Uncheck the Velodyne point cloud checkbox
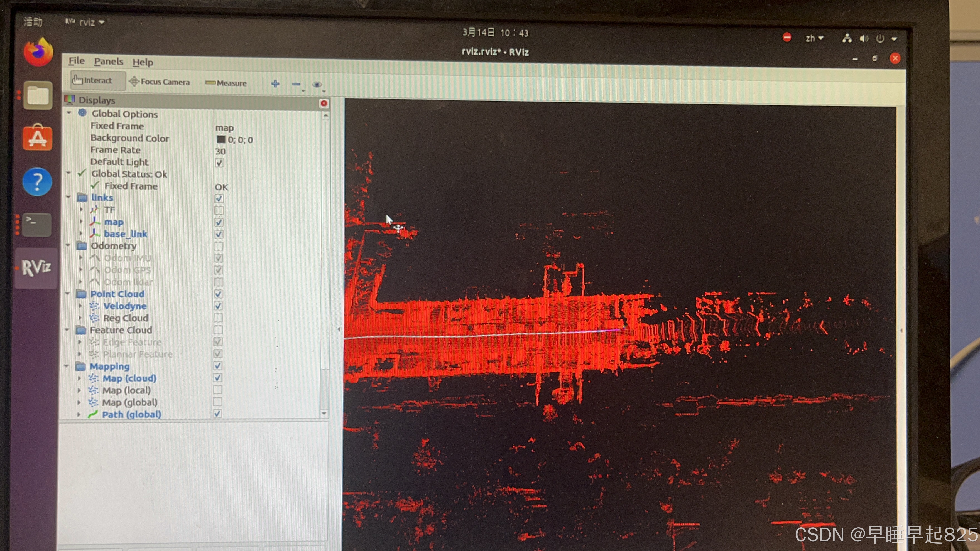The width and height of the screenshot is (980, 551). tap(218, 306)
